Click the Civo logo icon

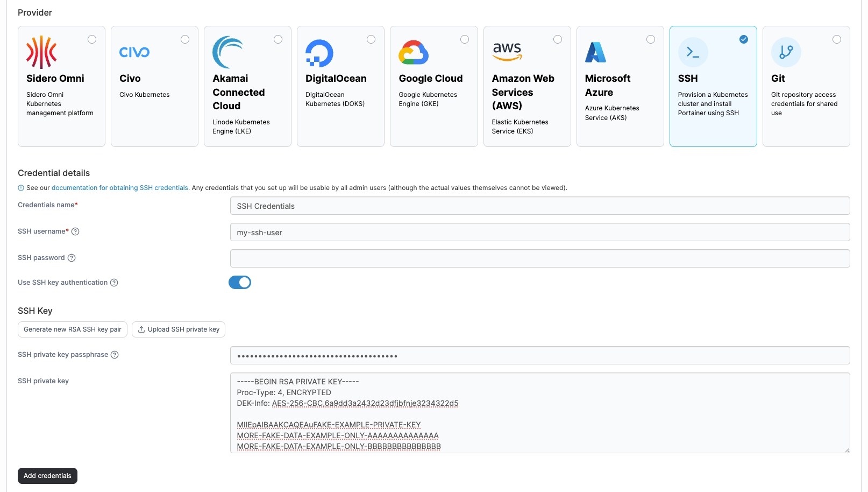point(134,52)
